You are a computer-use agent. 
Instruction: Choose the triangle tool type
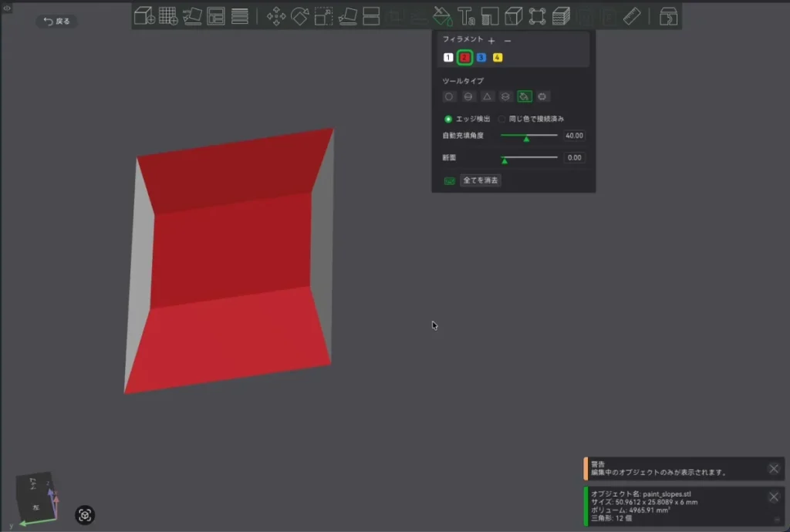tap(487, 96)
